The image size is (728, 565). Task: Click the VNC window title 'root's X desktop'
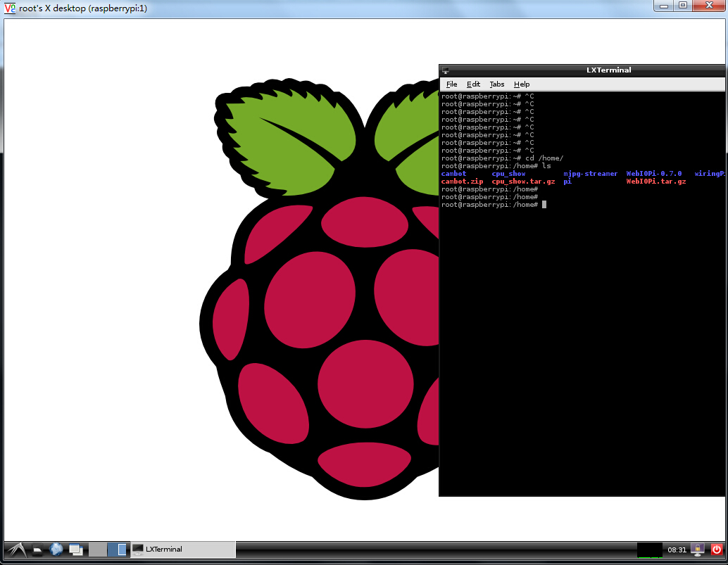pyautogui.click(x=82, y=8)
